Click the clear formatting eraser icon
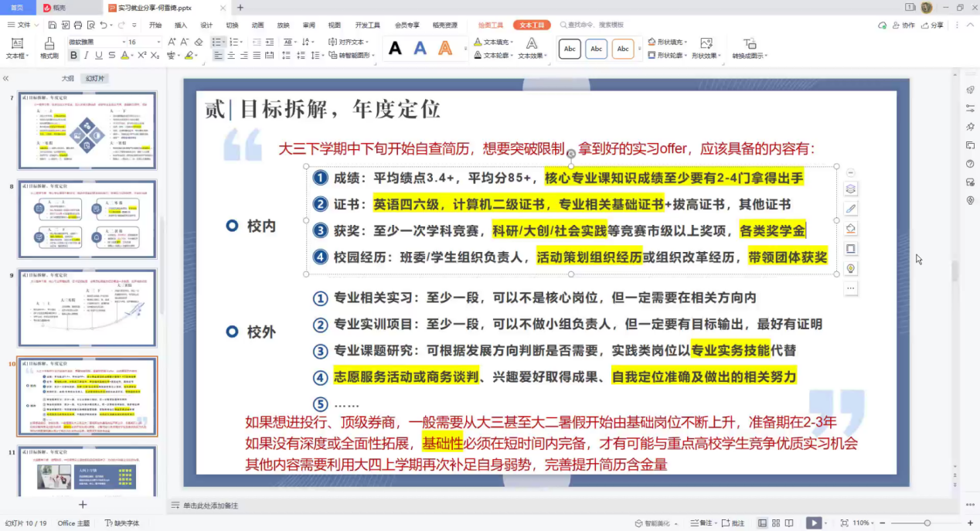 (x=199, y=42)
